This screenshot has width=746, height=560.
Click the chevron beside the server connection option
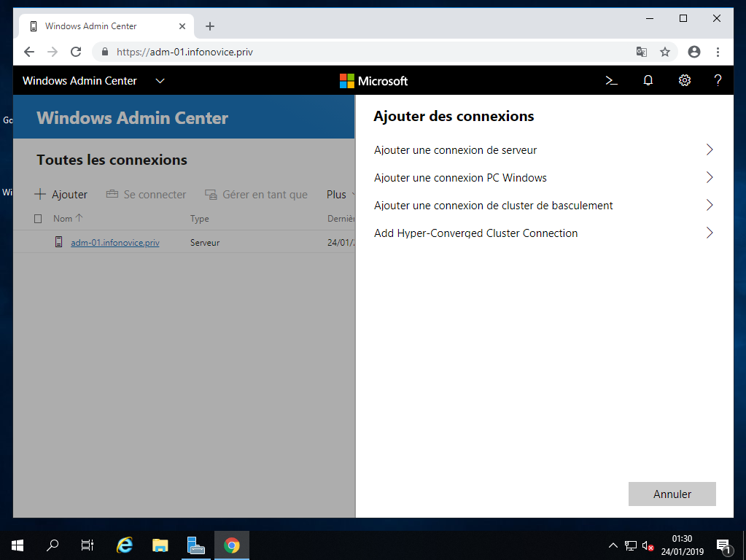710,150
